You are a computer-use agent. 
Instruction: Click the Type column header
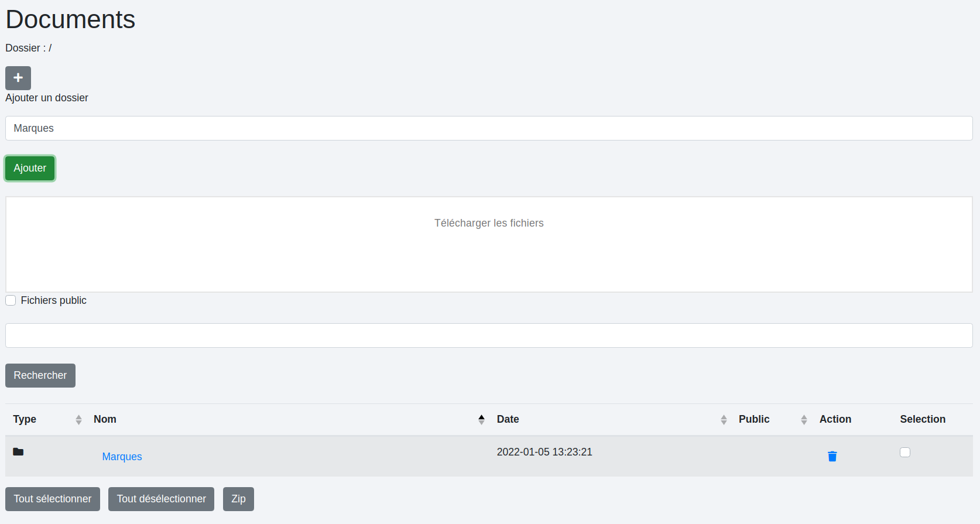tap(25, 419)
